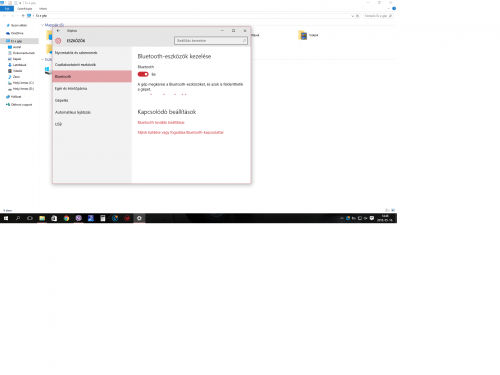
Task: Launch Chrome from the taskbar
Action: pos(66,218)
